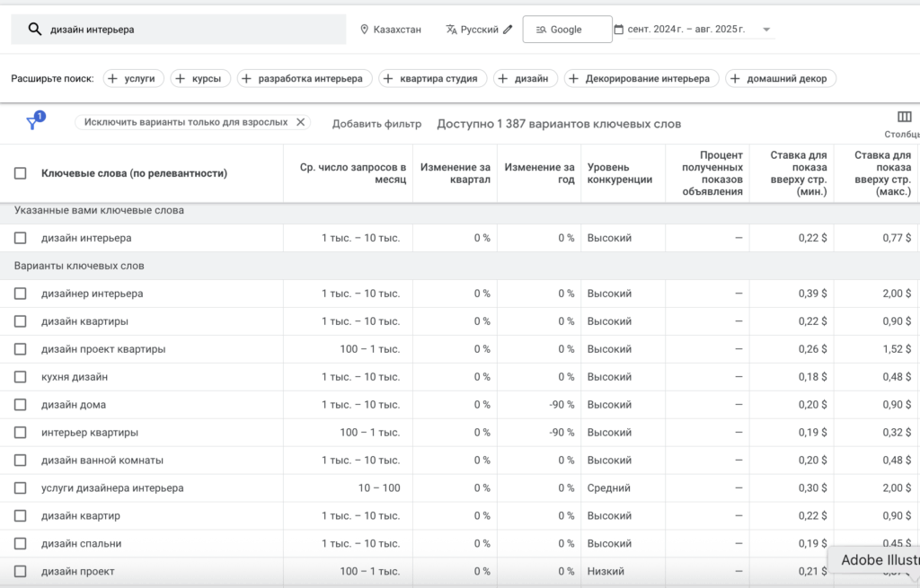
Task: Remove the adult-only exclusion filter chip
Action: pos(301,122)
